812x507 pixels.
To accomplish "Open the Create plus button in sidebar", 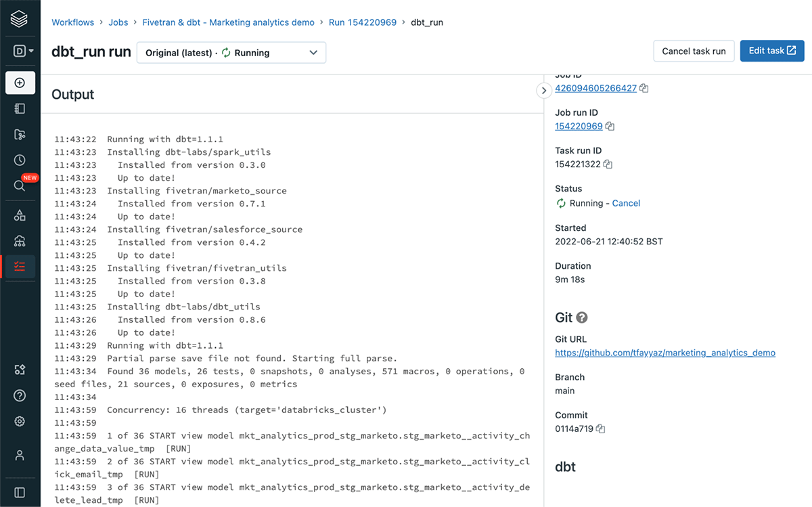I will click(x=20, y=83).
